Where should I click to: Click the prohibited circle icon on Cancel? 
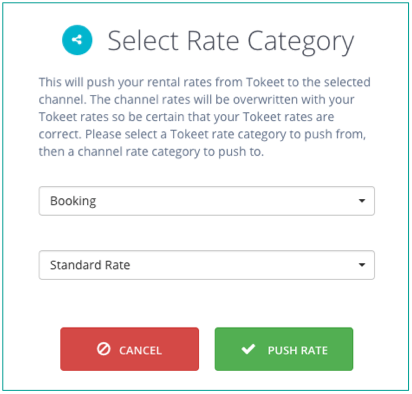pyautogui.click(x=103, y=349)
